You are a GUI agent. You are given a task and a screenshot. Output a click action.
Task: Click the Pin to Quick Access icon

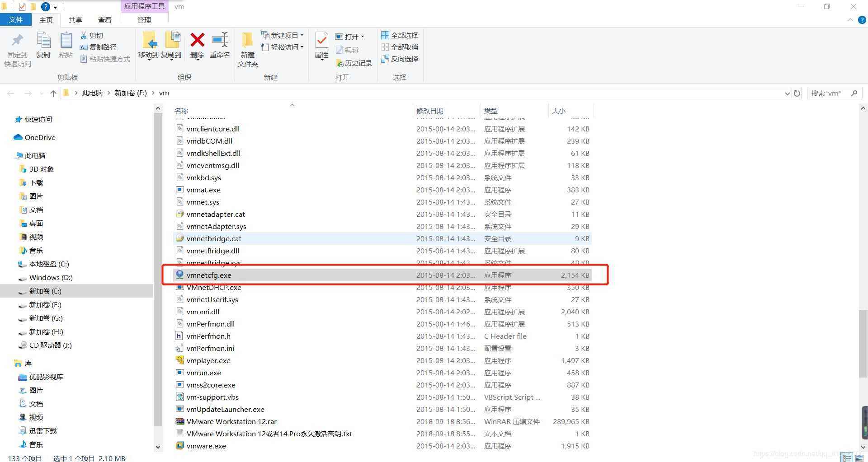tap(17, 41)
